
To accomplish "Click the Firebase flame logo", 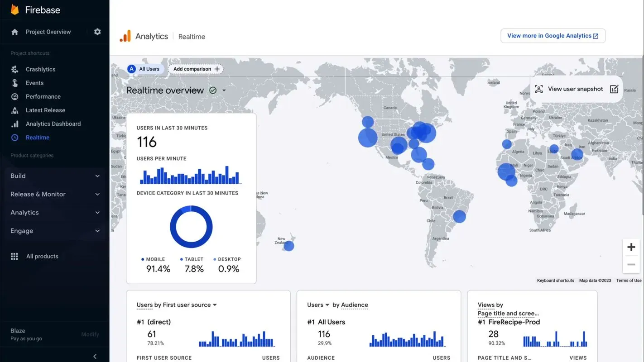I will pyautogui.click(x=15, y=10).
